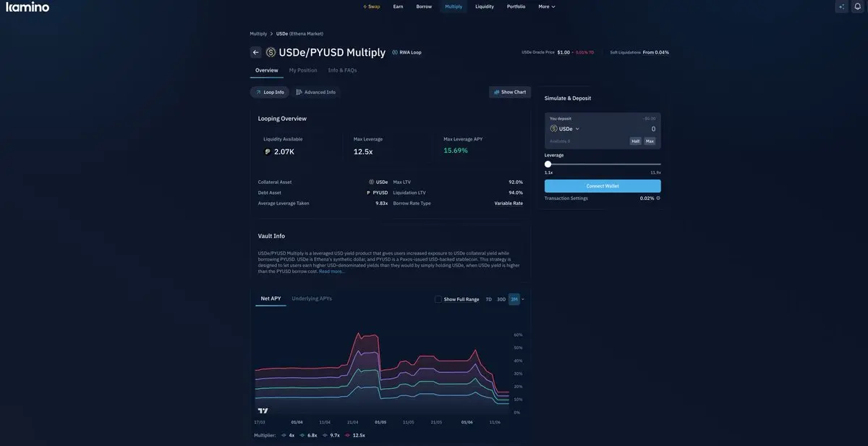Click the Show Chart button
Screen dimensions: 868x446
510,92
